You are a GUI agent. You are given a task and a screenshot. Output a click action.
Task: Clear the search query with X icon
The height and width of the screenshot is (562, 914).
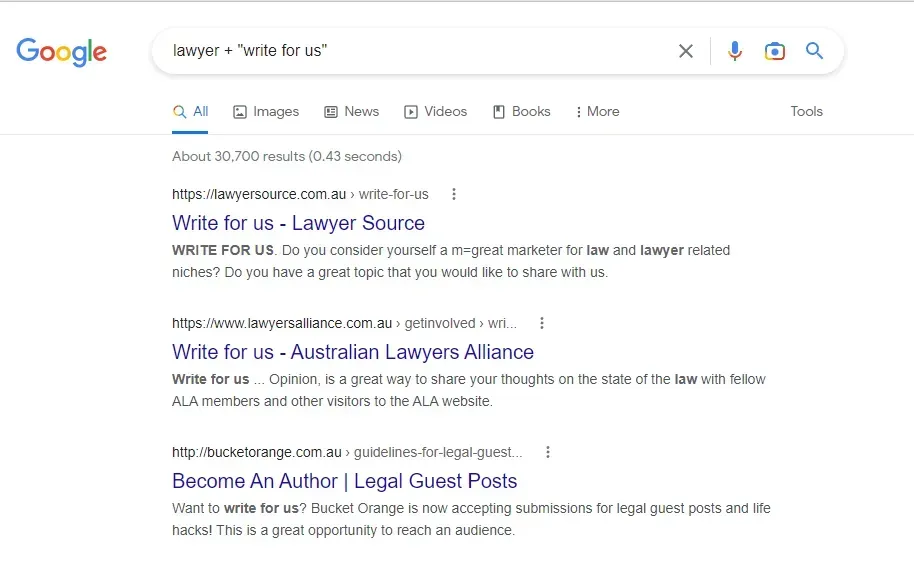pos(686,51)
